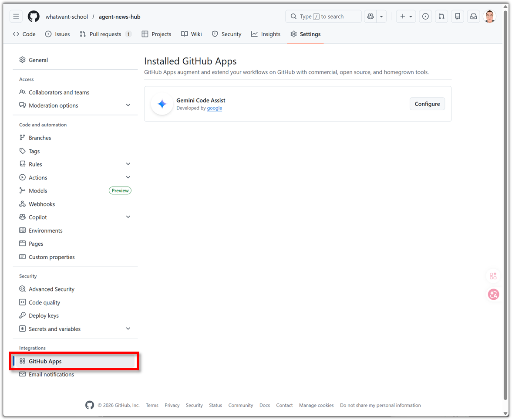Open Pages settings

tap(75, 244)
